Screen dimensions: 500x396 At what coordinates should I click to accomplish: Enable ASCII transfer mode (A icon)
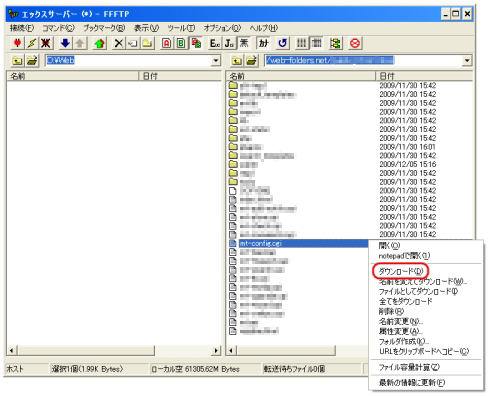point(167,43)
